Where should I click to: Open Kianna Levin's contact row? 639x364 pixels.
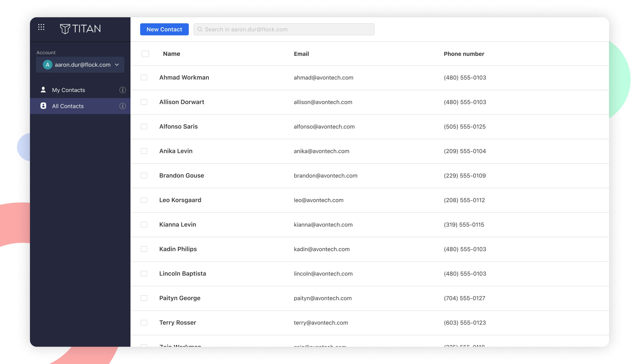178,225
